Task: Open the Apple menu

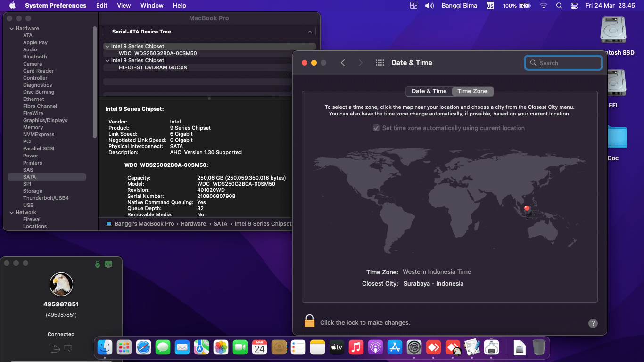Action: (12, 6)
